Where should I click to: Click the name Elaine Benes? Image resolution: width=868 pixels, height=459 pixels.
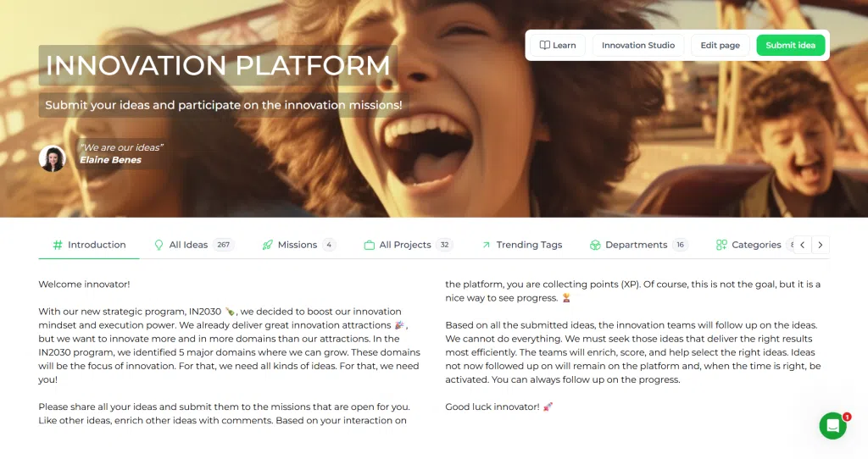click(x=110, y=160)
